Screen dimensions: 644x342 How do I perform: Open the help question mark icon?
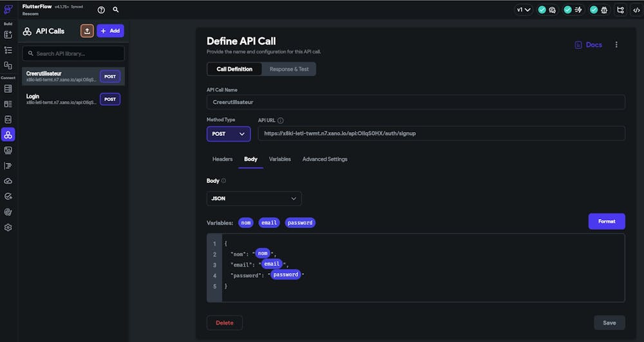click(101, 10)
